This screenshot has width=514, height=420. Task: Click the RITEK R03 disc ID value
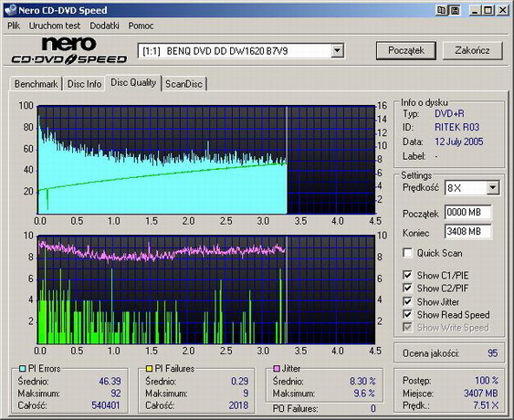click(456, 127)
